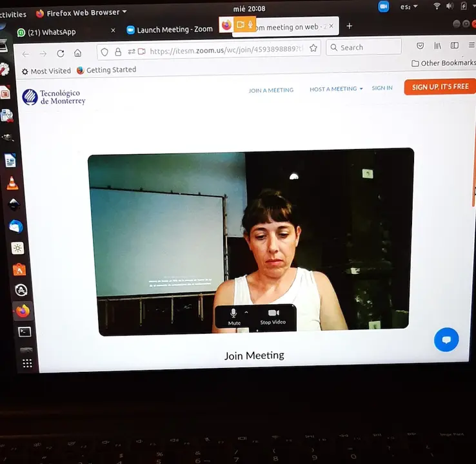Image resolution: width=476 pixels, height=464 pixels.
Task: Open a new browser tab
Action: coord(349,26)
